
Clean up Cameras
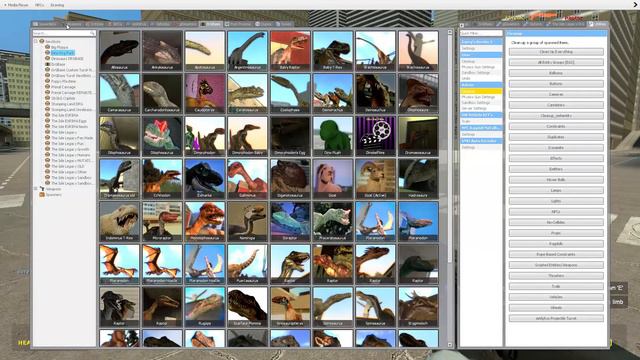(556, 94)
